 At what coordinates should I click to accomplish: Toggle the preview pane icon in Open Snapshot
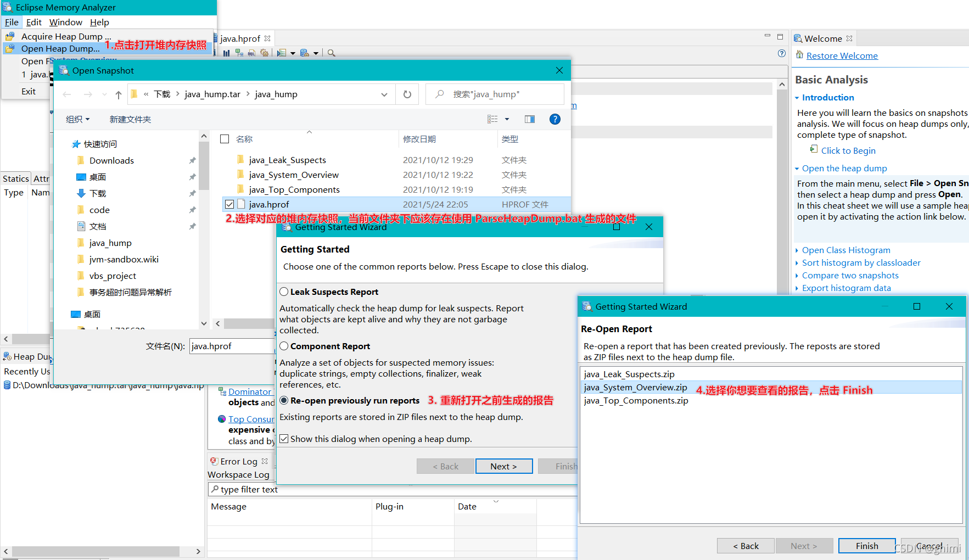(x=530, y=119)
